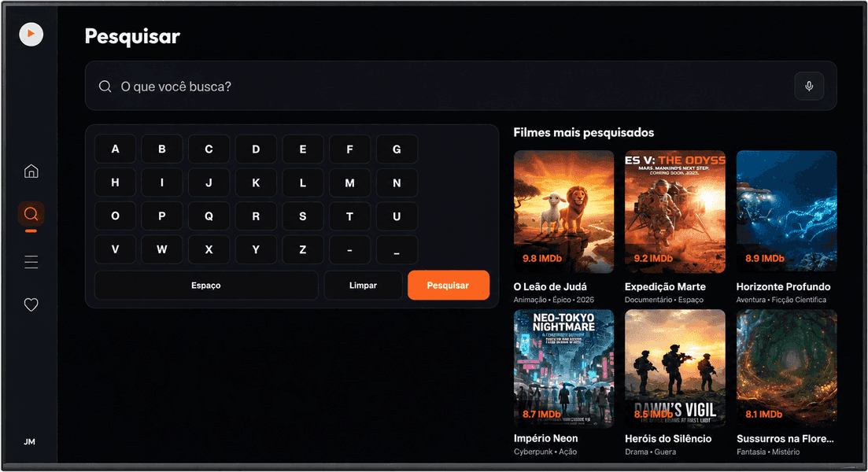Click the "Horizonte Profundo" title text
This screenshot has width=868, height=472.
click(x=783, y=286)
